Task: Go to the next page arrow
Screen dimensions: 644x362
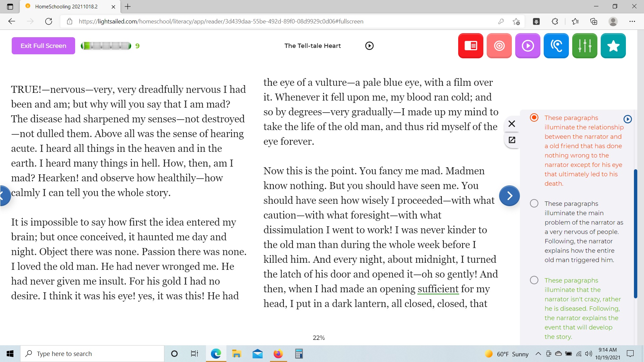Action: (x=509, y=196)
